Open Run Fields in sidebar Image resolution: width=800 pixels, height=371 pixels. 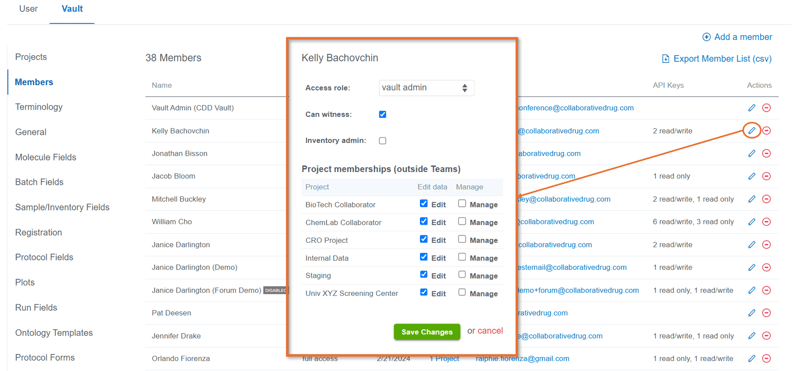(36, 307)
